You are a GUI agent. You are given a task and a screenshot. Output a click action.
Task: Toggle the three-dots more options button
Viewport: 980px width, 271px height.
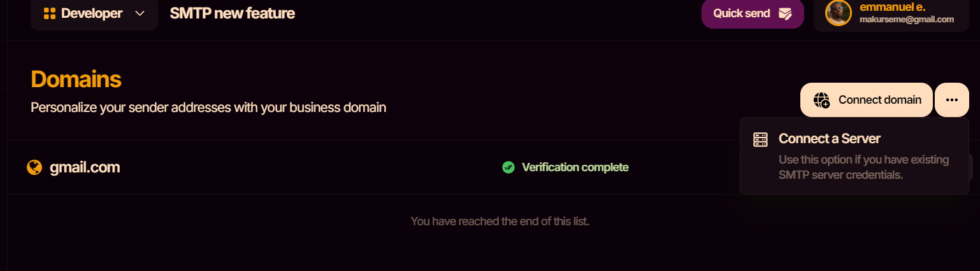click(x=952, y=100)
